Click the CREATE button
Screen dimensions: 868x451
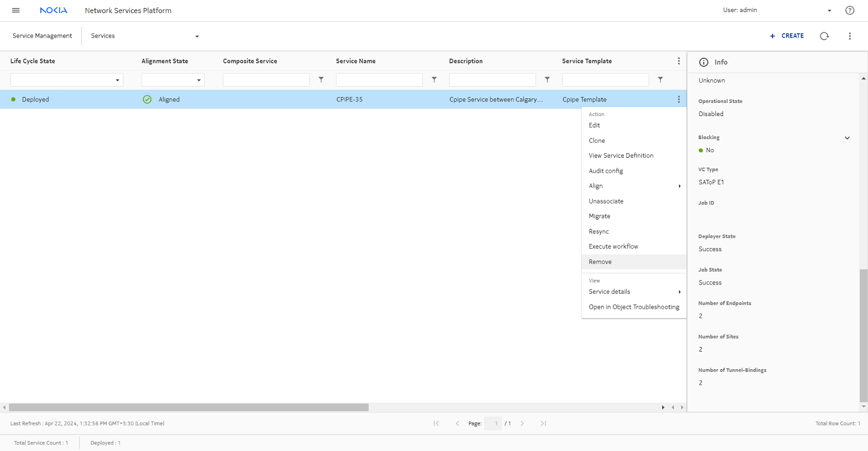pyautogui.click(x=787, y=36)
